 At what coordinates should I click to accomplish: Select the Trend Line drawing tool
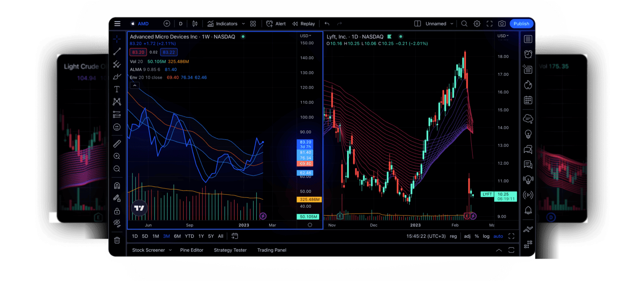click(x=117, y=52)
